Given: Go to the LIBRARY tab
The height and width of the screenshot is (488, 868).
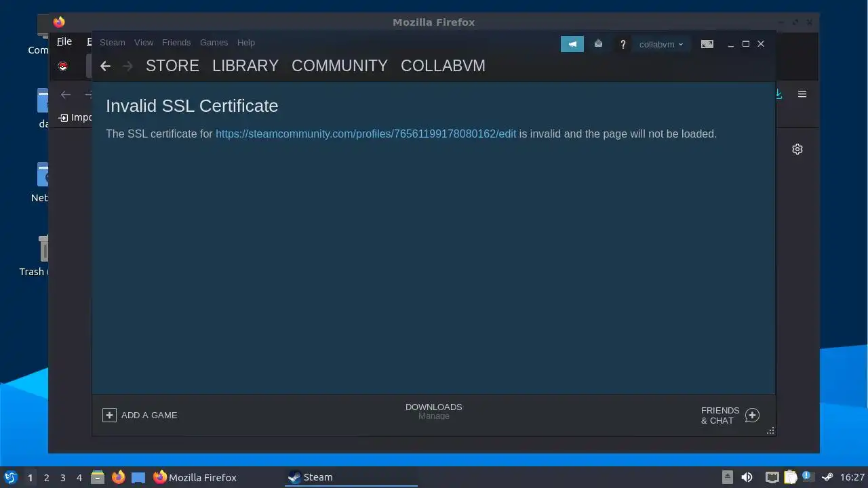Looking at the screenshot, I should 245,66.
